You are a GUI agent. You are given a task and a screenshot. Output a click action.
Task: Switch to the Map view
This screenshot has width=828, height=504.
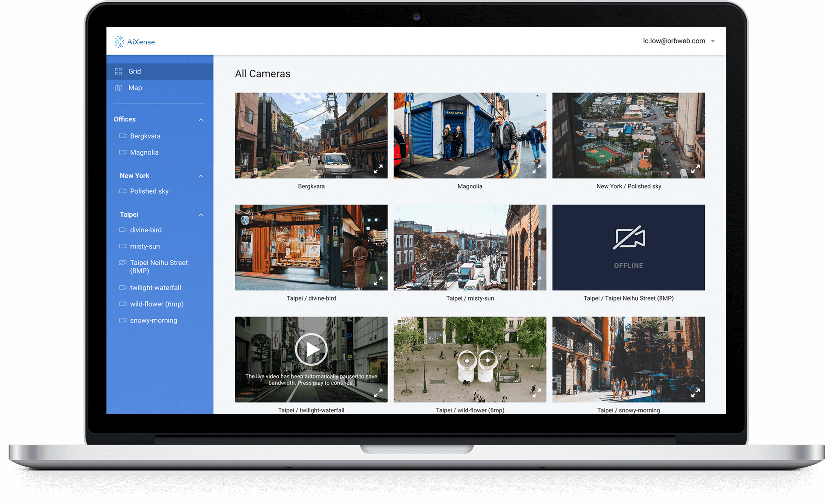click(135, 88)
